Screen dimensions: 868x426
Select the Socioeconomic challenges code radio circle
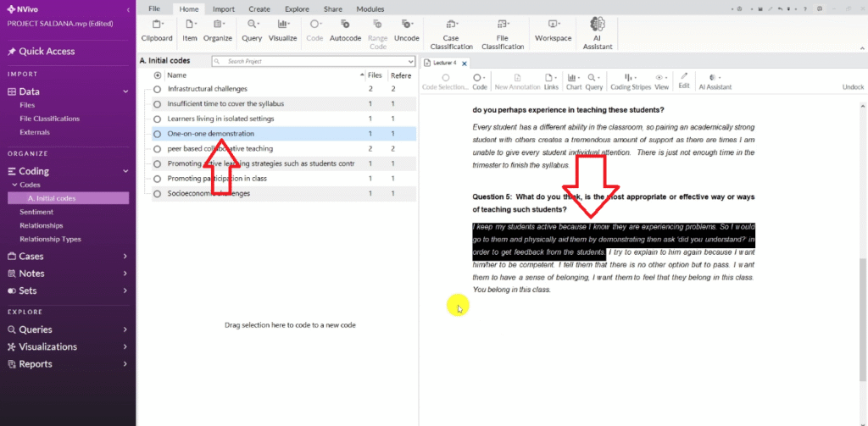coord(158,193)
